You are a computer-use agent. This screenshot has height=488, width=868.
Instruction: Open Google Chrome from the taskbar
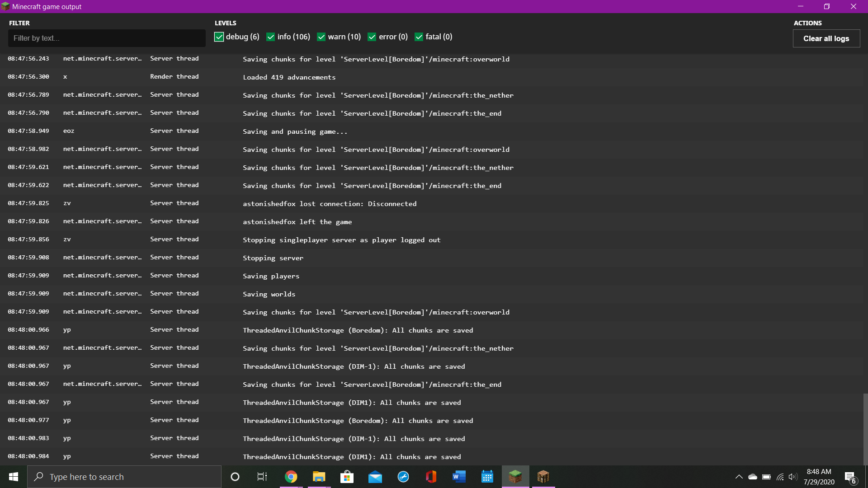tap(291, 477)
